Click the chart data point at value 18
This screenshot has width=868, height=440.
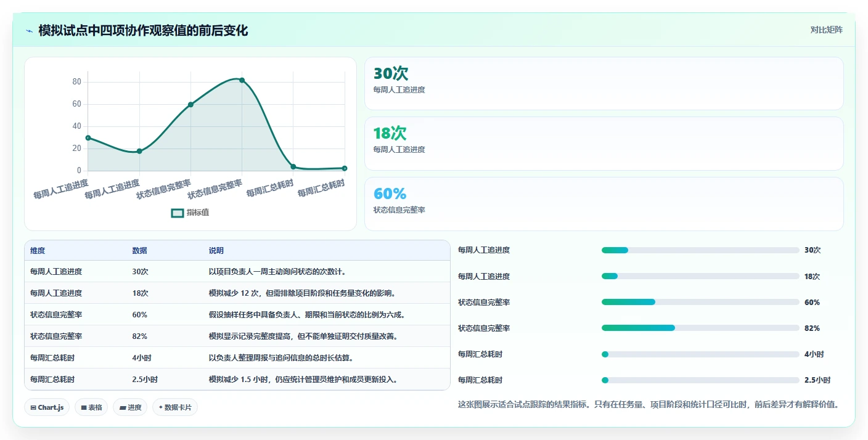pos(139,151)
